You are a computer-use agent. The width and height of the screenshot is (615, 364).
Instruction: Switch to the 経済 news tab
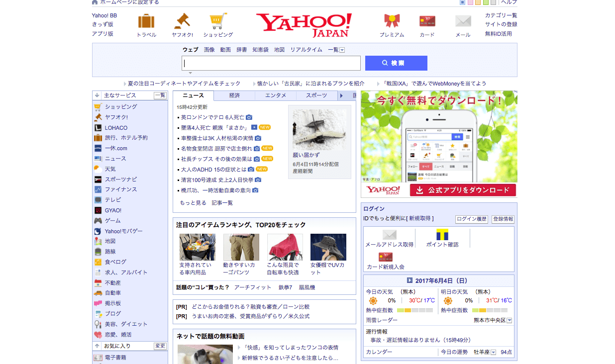(234, 95)
